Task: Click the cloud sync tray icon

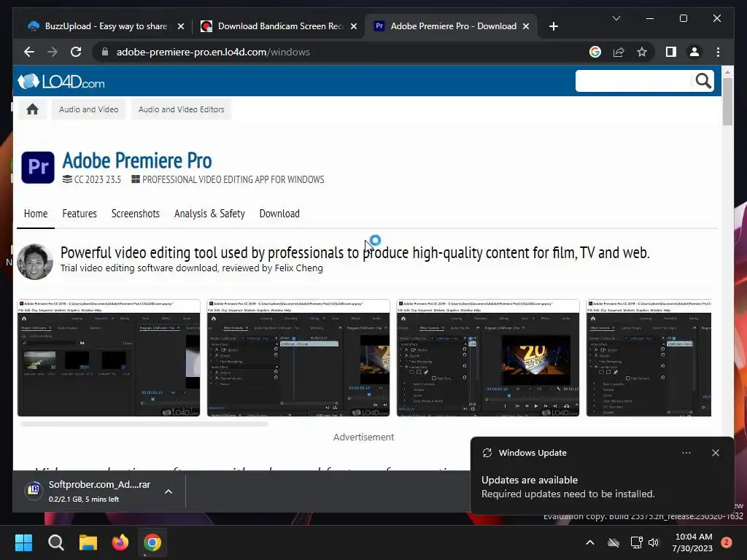Action: click(x=614, y=542)
